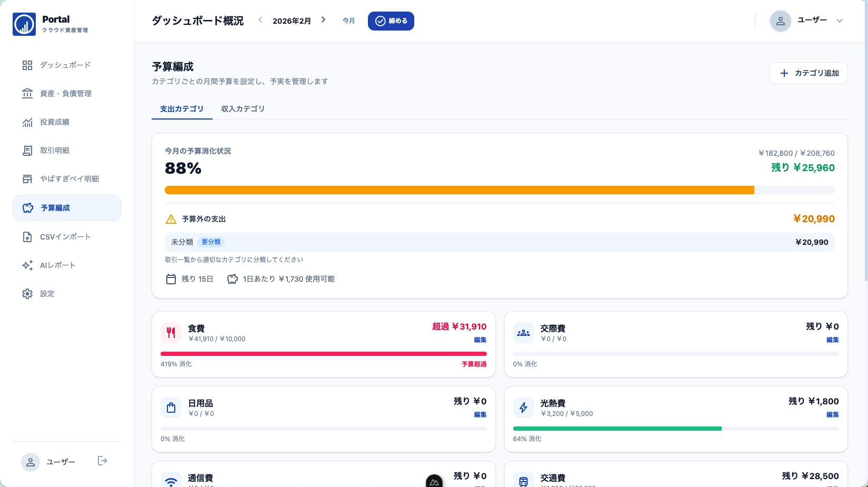Go to the next month with the right chevron
The height and width of the screenshot is (487, 868).
[323, 20]
